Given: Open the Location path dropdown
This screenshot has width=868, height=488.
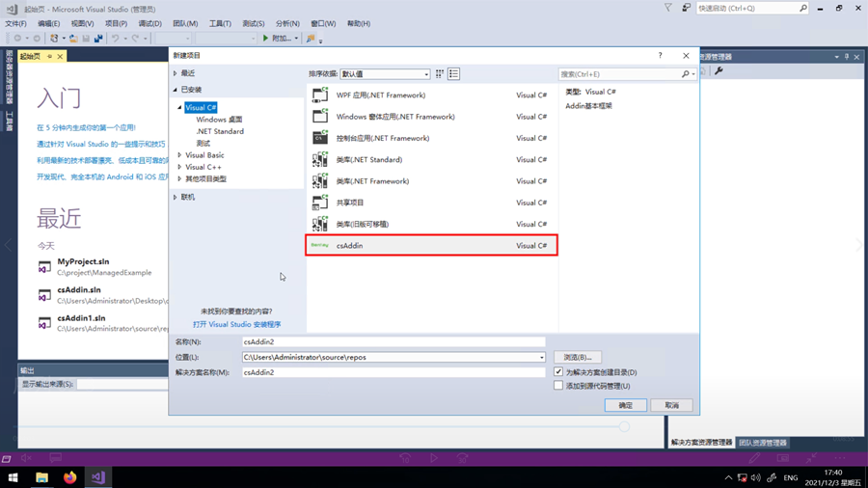Looking at the screenshot, I should (x=541, y=358).
